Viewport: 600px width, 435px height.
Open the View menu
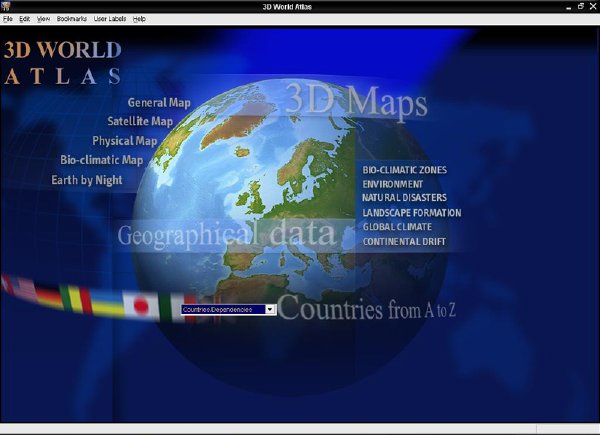click(43, 19)
